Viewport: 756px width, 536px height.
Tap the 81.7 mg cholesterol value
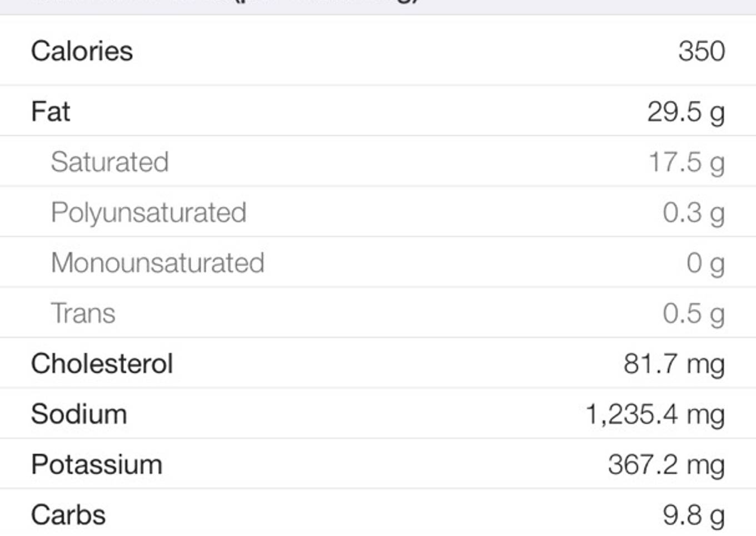pyautogui.click(x=674, y=365)
